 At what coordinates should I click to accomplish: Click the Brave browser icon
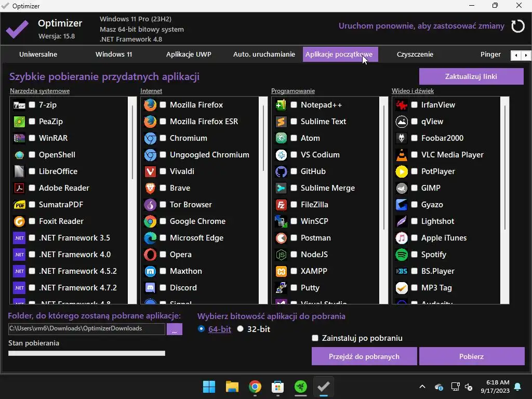150,188
